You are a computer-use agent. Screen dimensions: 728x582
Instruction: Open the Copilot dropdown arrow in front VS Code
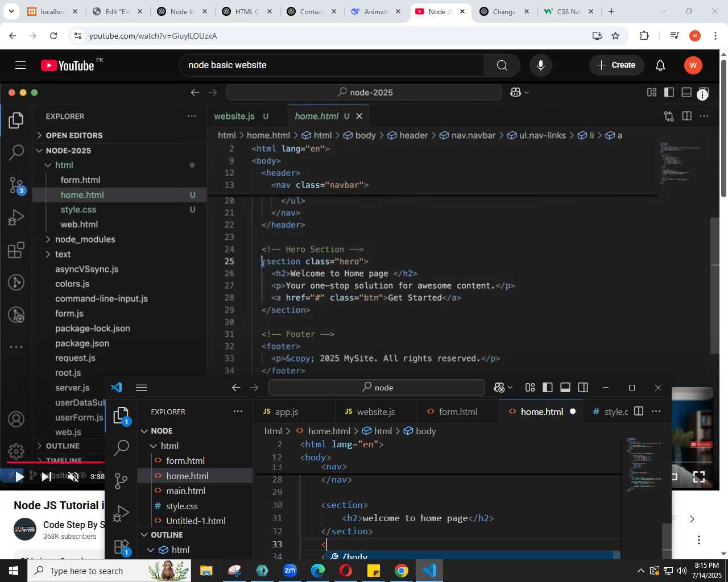click(x=510, y=388)
